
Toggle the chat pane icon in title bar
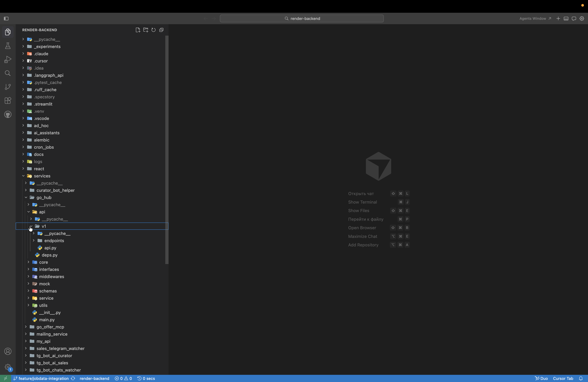(574, 18)
